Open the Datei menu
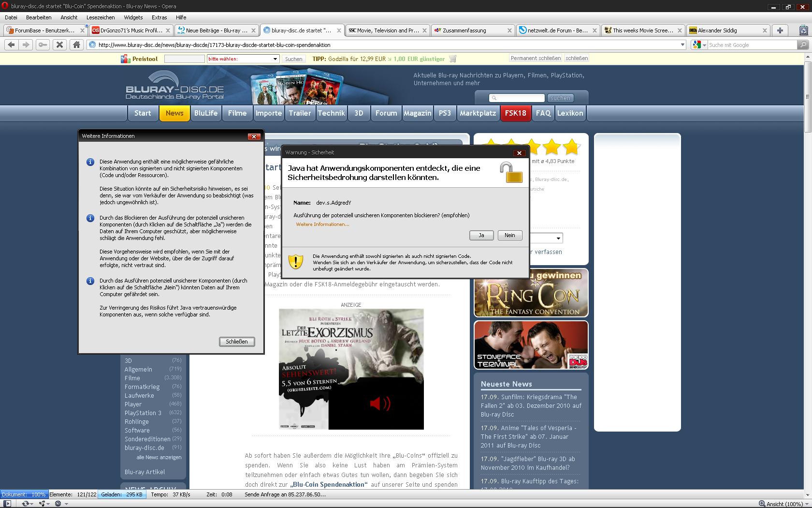Image resolution: width=812 pixels, height=508 pixels. [11, 17]
